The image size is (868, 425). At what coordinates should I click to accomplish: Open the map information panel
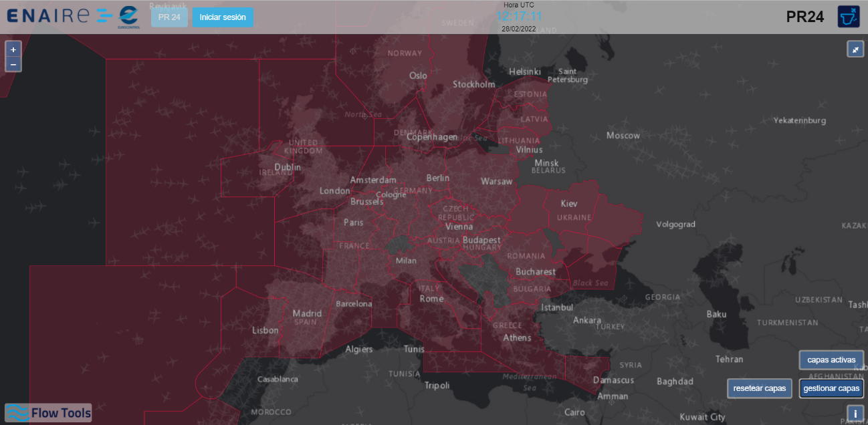click(855, 414)
